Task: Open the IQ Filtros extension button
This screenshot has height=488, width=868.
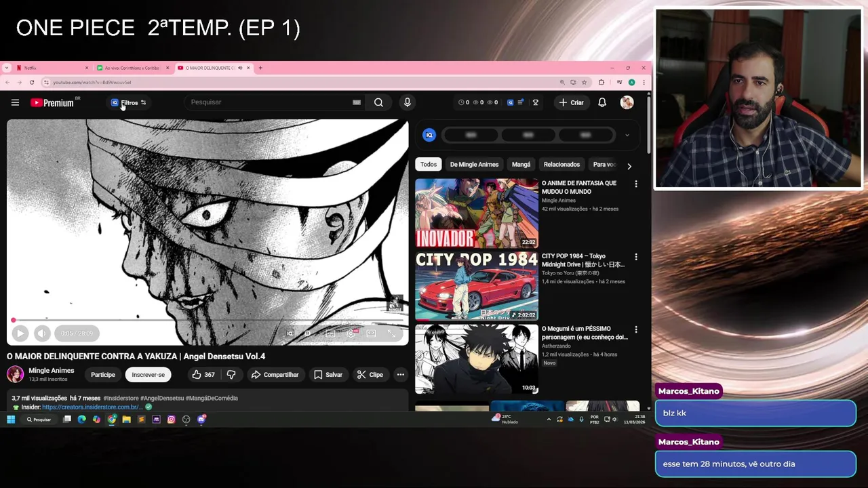Action: 129,102
